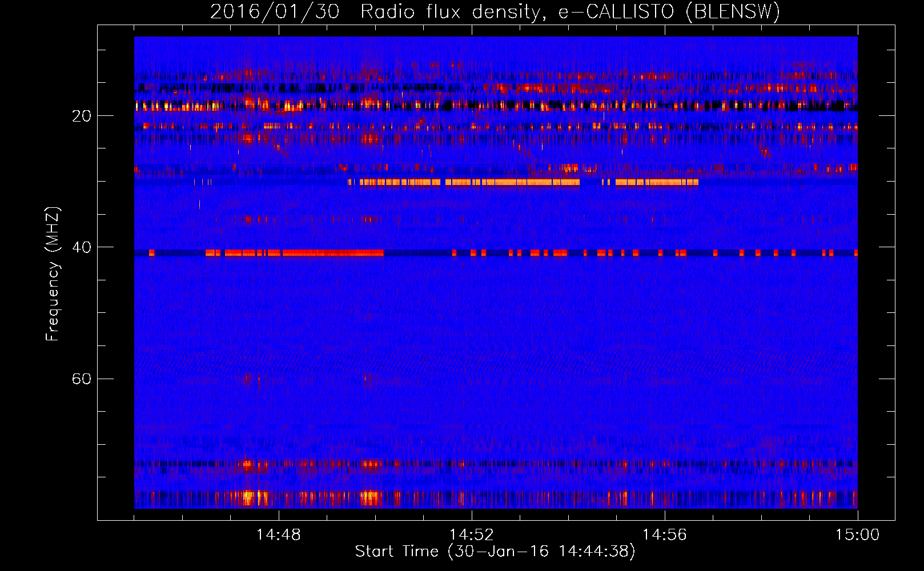Click the 15:00 time tick label
924x571 pixels.
[x=857, y=535]
